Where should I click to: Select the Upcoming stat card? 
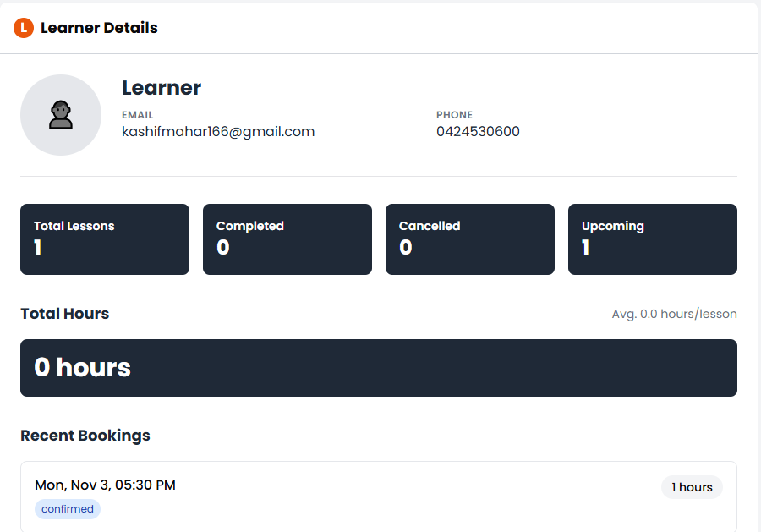(x=653, y=239)
